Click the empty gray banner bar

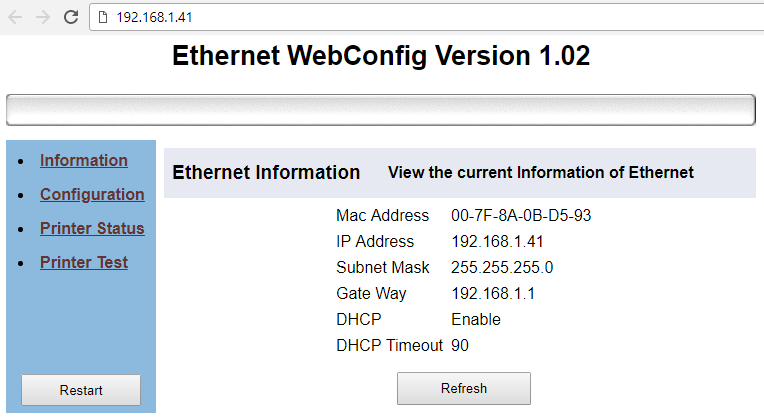(x=381, y=110)
